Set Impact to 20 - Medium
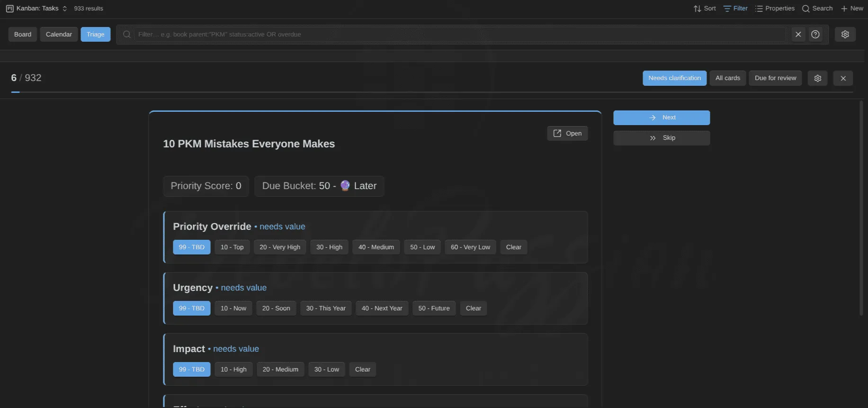The height and width of the screenshot is (408, 868). [x=280, y=370]
